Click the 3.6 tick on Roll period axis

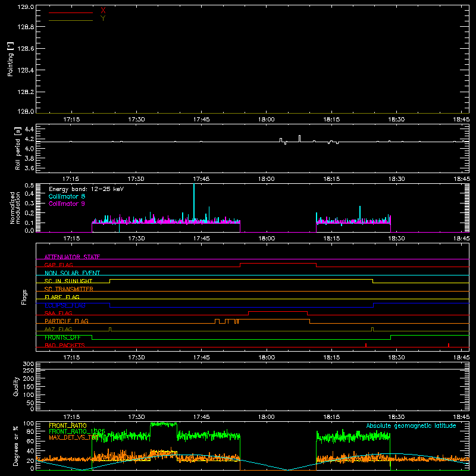click(x=29, y=168)
